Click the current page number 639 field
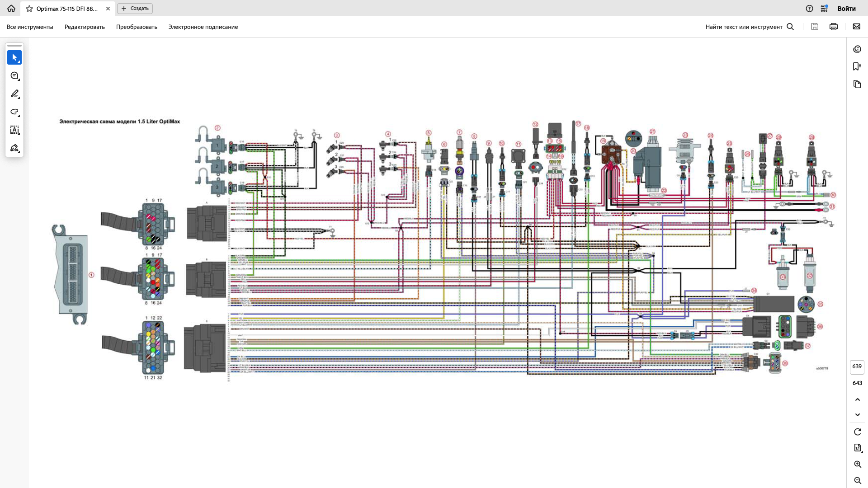 click(857, 366)
